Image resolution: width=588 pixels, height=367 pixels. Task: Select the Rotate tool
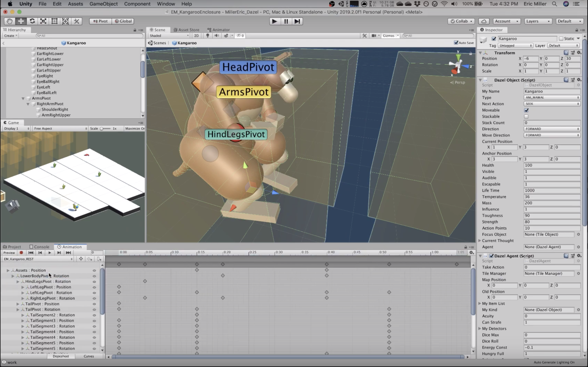point(32,21)
